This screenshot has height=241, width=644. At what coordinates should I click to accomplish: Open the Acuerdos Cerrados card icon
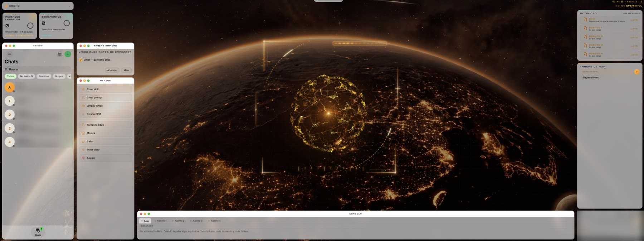(x=7, y=26)
